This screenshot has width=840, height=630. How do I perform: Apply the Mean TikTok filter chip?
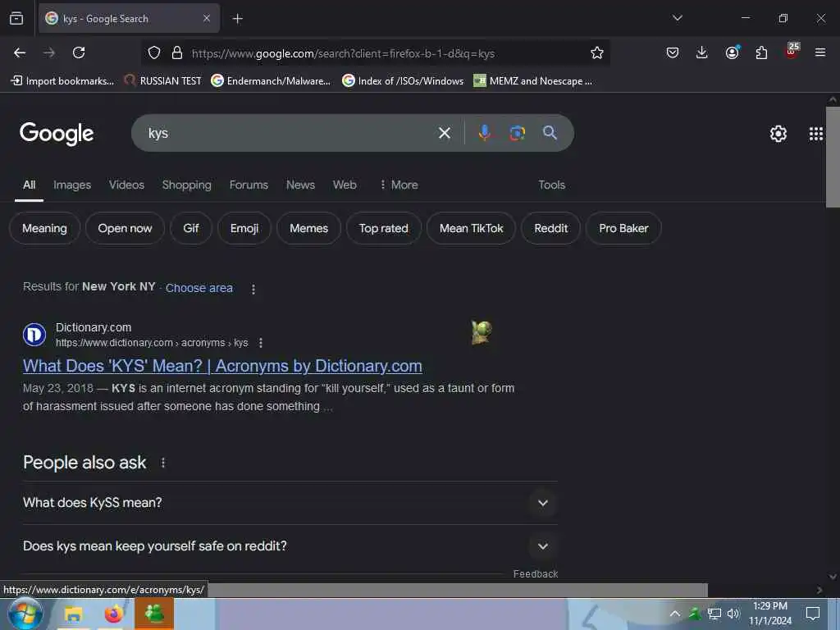[472, 228]
